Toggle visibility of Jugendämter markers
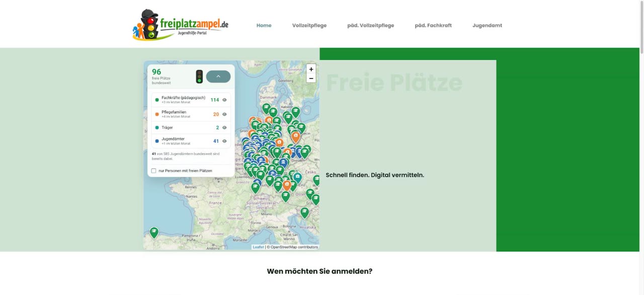 [224, 141]
